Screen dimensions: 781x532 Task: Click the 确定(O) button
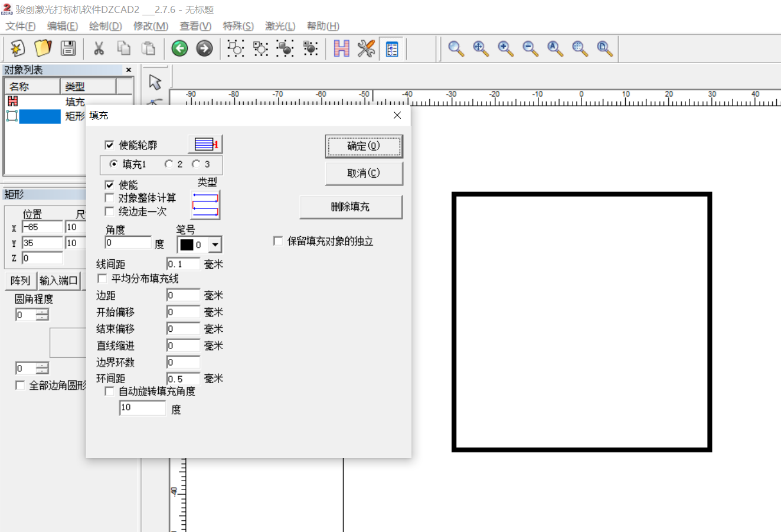tap(364, 146)
